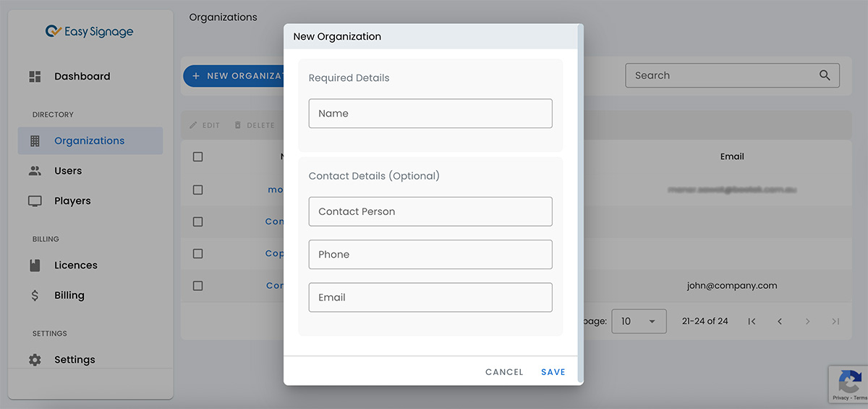Click the trash delete icon
The height and width of the screenshot is (409, 868).
click(x=238, y=125)
